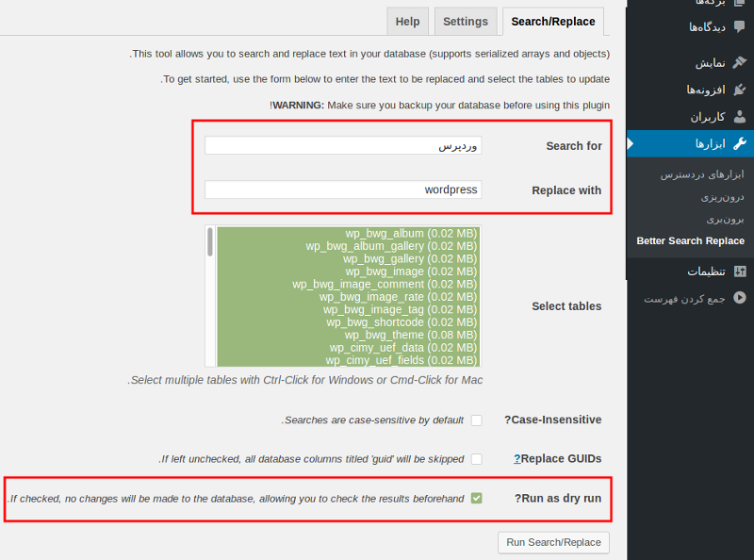Open Settings (تنظیمات) sliders icon
The image size is (754, 560).
click(739, 272)
